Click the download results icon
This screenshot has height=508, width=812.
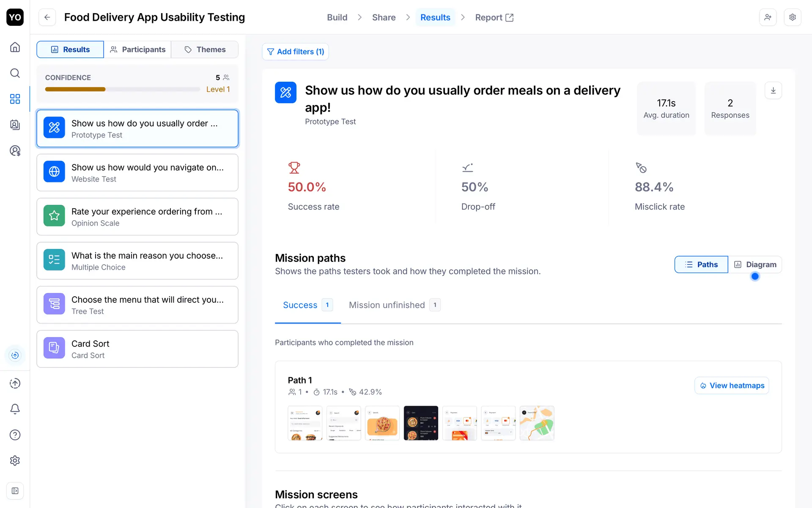773,91
